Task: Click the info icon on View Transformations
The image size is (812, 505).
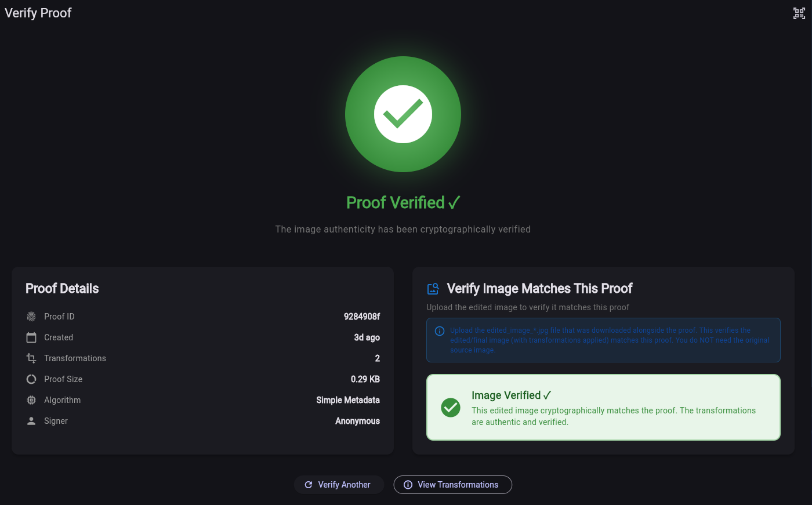Action: coord(408,485)
